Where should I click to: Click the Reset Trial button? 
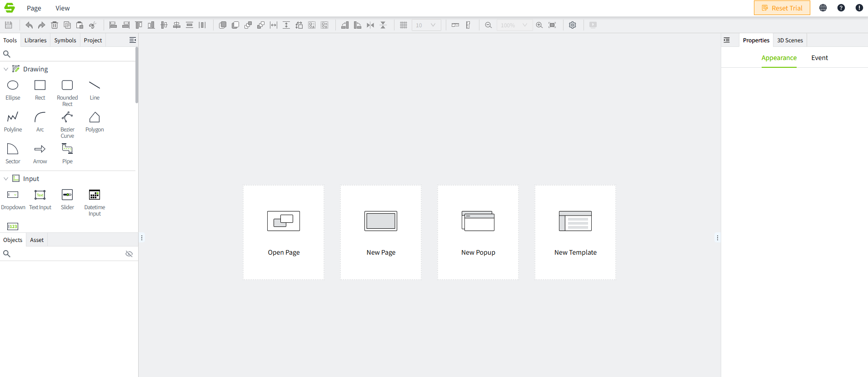coord(782,8)
